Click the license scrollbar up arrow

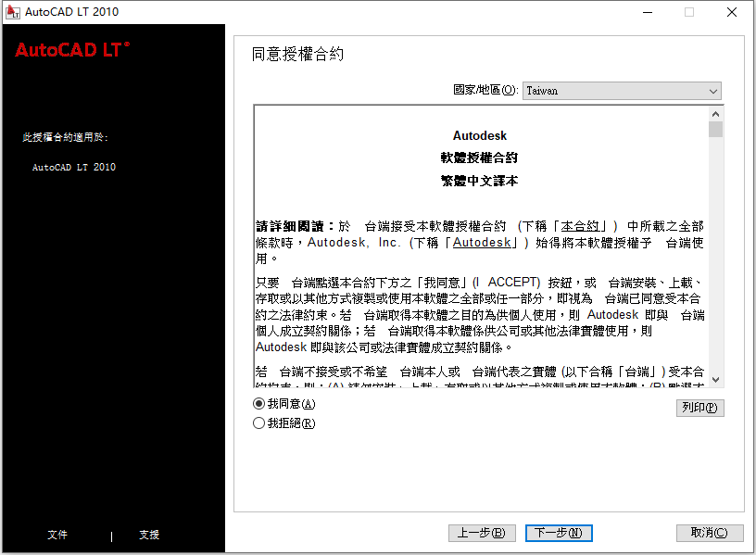click(x=715, y=114)
